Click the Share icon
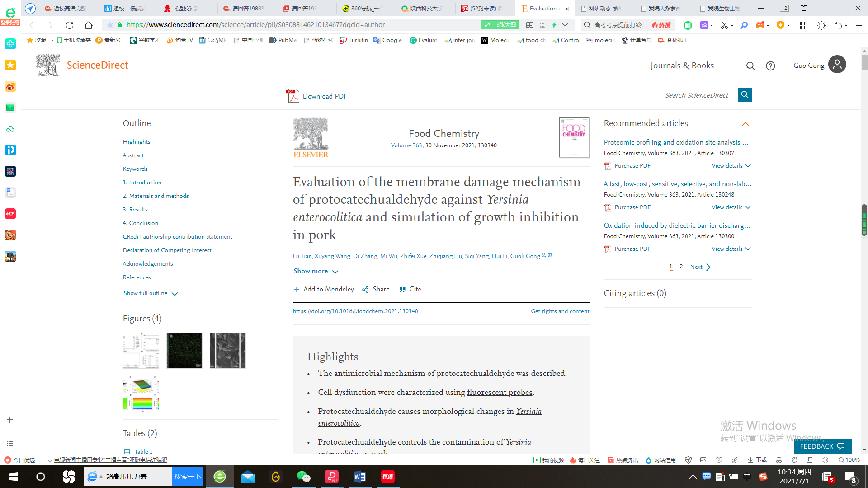The height and width of the screenshot is (488, 868). tap(365, 290)
